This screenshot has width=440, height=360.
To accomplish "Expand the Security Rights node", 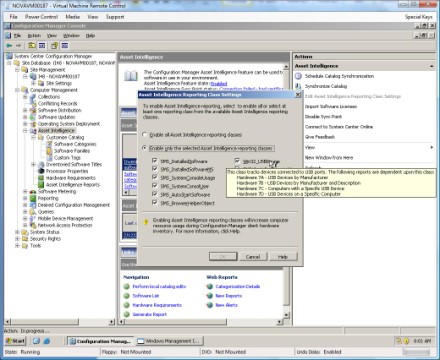I will click(x=17, y=239).
